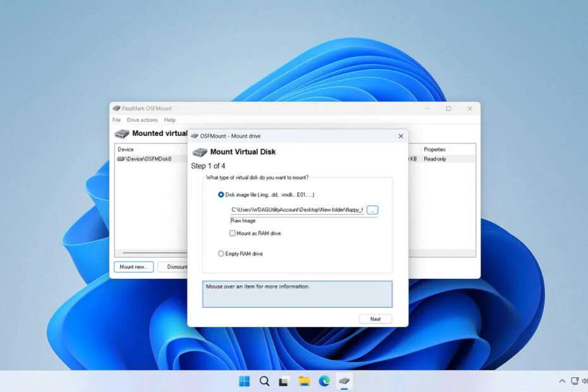This screenshot has width=588, height=392.
Task: Click the Search icon in the taskbar
Action: pyautogui.click(x=264, y=381)
